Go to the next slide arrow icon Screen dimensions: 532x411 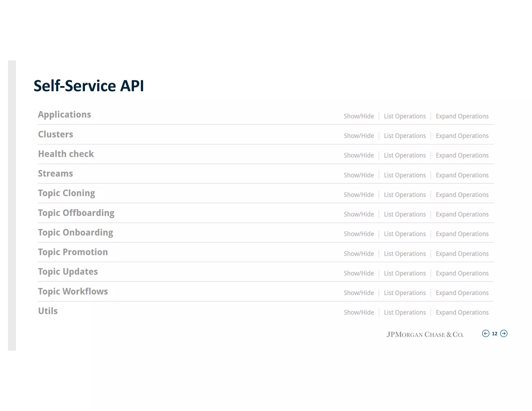[x=504, y=333]
